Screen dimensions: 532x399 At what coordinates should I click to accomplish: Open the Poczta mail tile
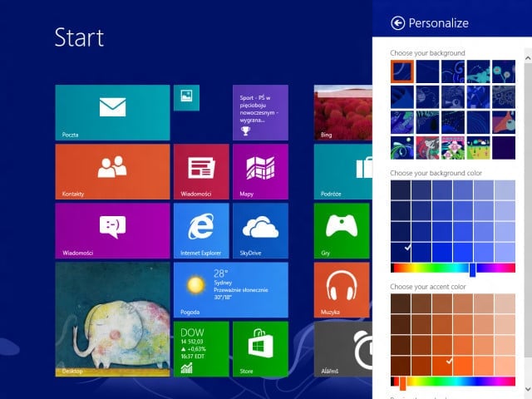(x=112, y=112)
